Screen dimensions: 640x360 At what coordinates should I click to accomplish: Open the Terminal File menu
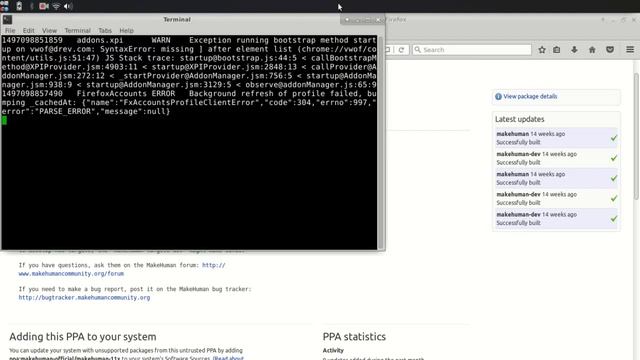[10, 31]
